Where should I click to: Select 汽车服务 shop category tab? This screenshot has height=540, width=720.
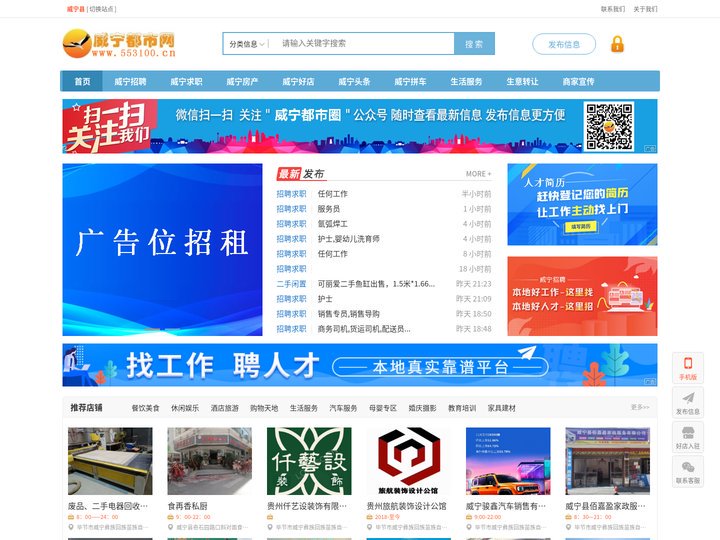click(343, 408)
